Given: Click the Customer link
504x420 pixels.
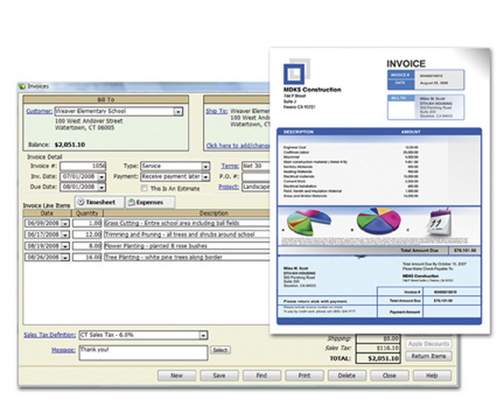Looking at the screenshot, I should coord(39,111).
